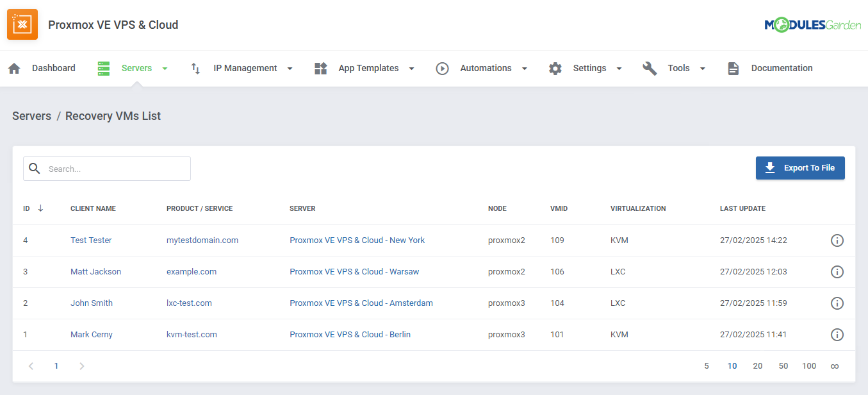
Task: Click the magnifier icon in search box
Action: click(x=35, y=169)
